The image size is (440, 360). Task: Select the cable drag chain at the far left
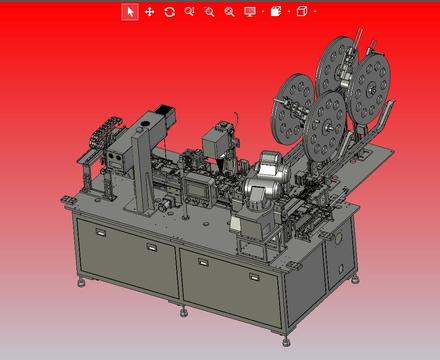103,133
